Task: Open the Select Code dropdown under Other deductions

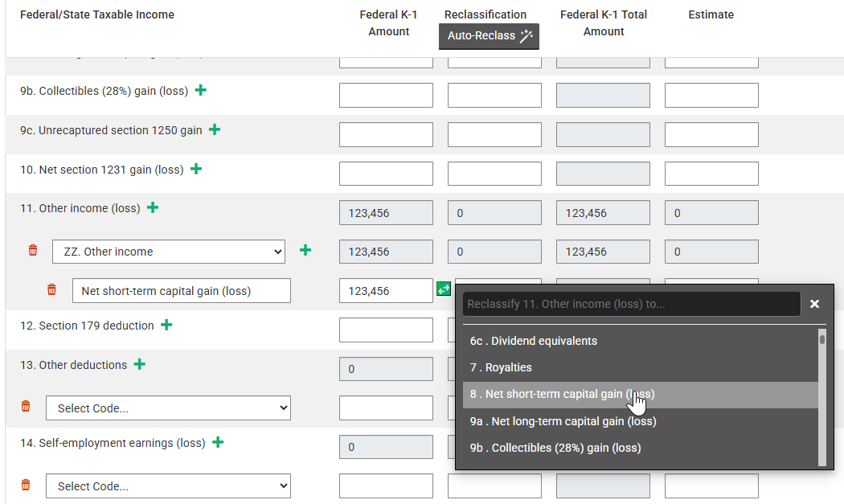Action: pyautogui.click(x=168, y=408)
